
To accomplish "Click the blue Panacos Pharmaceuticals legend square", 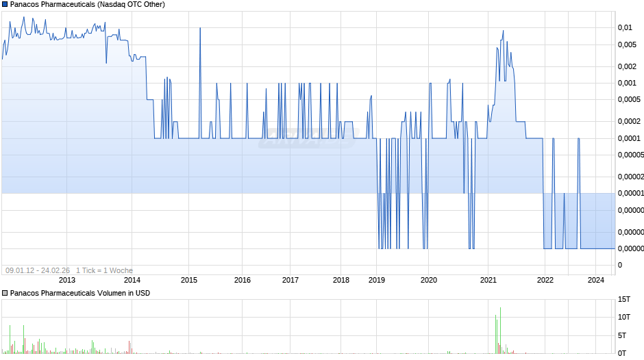I will pos(5,5).
